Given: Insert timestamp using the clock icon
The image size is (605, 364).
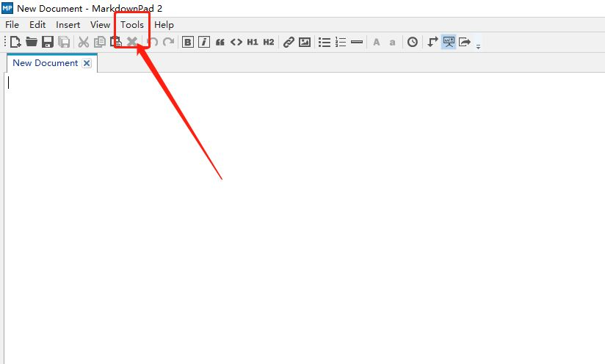Looking at the screenshot, I should 413,43.
